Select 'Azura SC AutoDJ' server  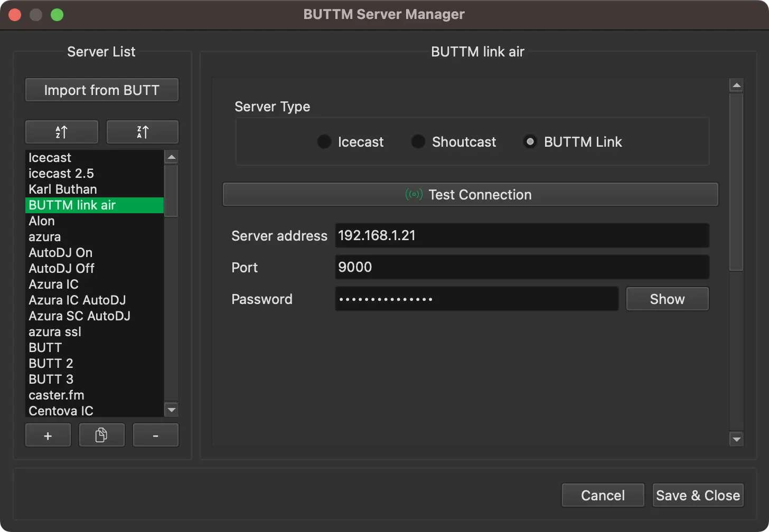click(x=95, y=316)
